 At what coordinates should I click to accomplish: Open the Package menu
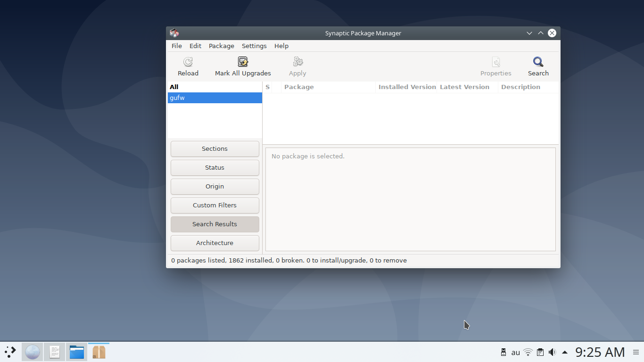[x=222, y=46]
